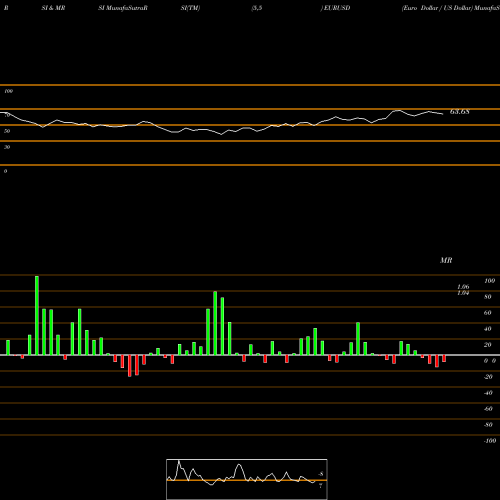
Task: Click the 0 label on RSI axis
Action: [x=5, y=171]
